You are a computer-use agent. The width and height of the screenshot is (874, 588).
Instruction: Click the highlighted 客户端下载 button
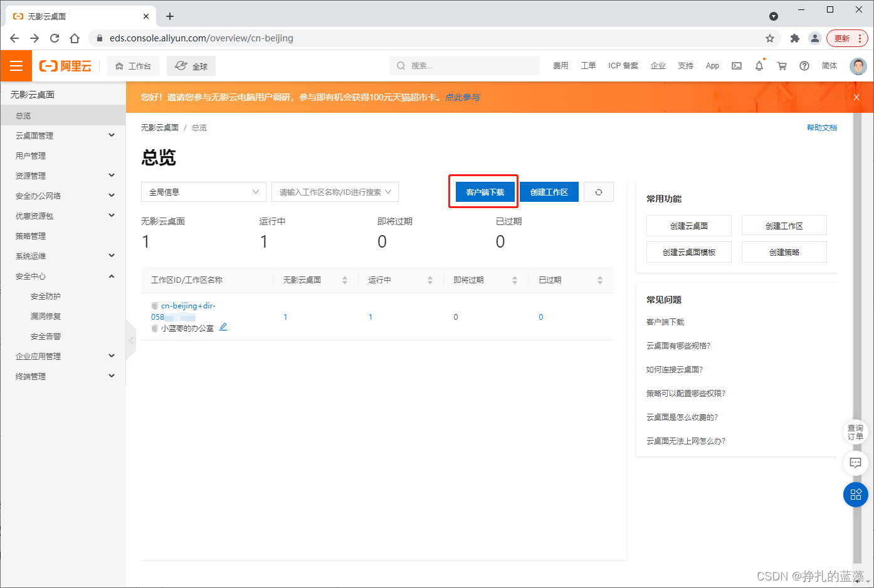tap(483, 192)
